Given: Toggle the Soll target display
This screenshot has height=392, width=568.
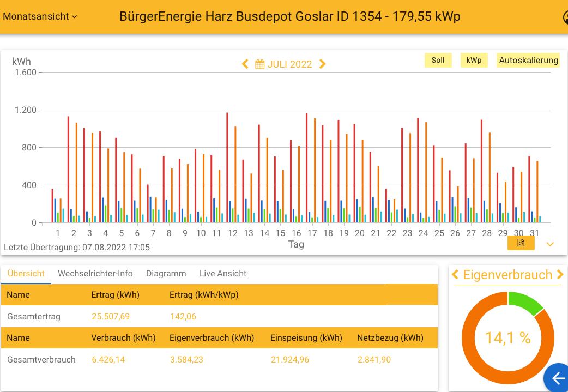Looking at the screenshot, I should [x=438, y=60].
